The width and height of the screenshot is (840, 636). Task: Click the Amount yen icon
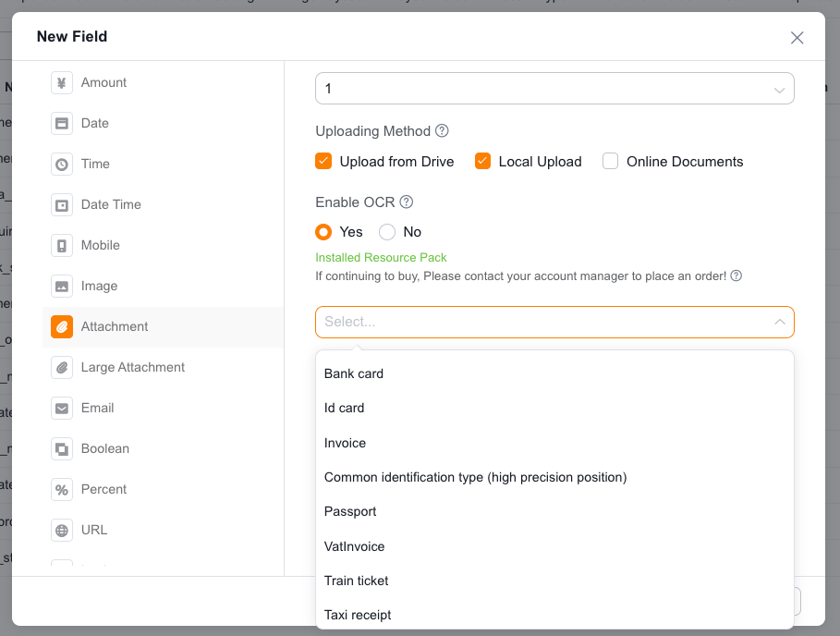(x=62, y=82)
